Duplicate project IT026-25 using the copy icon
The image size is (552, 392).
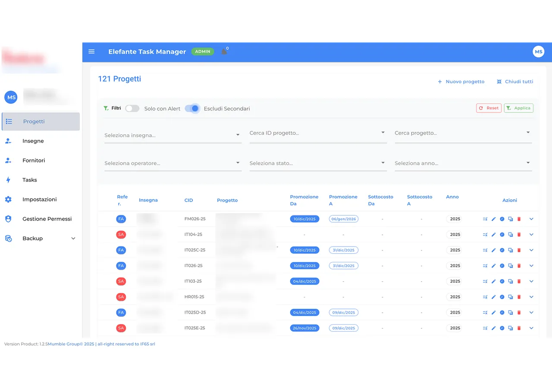tap(511, 265)
